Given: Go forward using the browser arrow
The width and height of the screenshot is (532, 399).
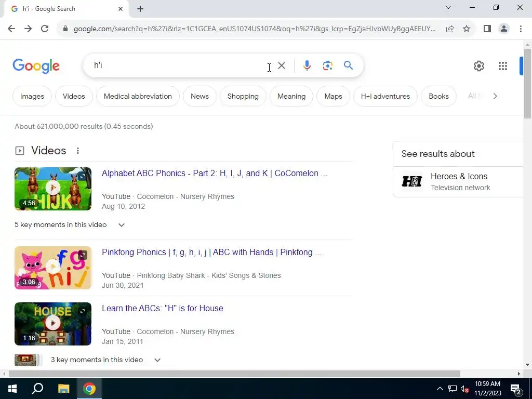Looking at the screenshot, I should 28,29.
